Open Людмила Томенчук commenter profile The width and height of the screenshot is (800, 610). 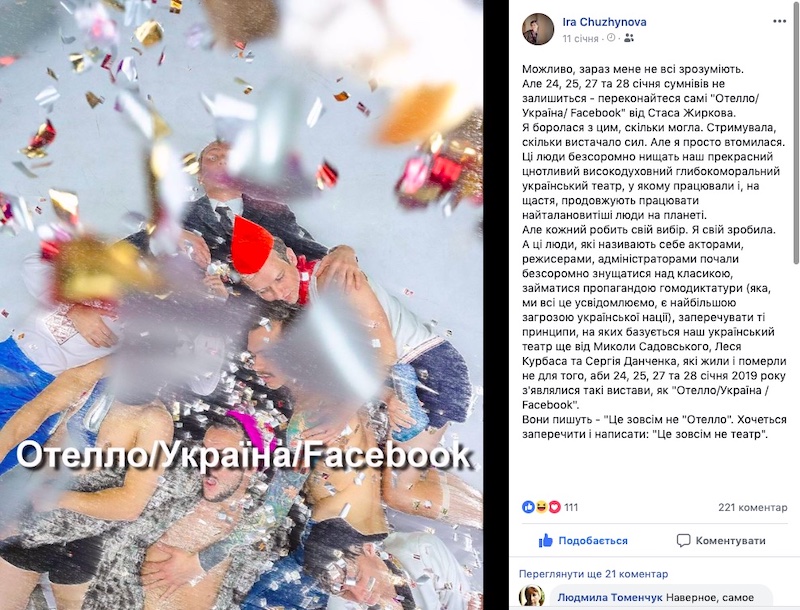pos(610,597)
